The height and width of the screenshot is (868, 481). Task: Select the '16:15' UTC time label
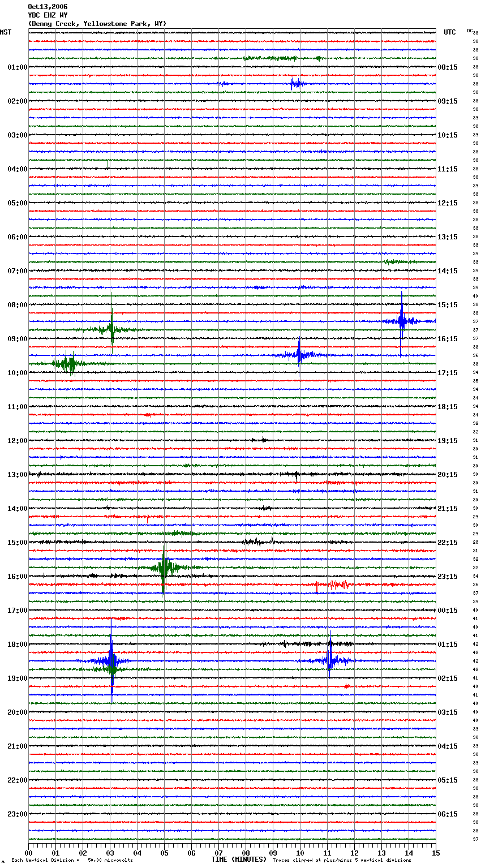click(448, 339)
